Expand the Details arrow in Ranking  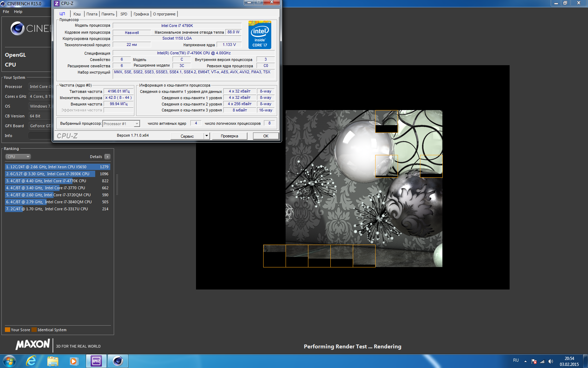tap(107, 157)
